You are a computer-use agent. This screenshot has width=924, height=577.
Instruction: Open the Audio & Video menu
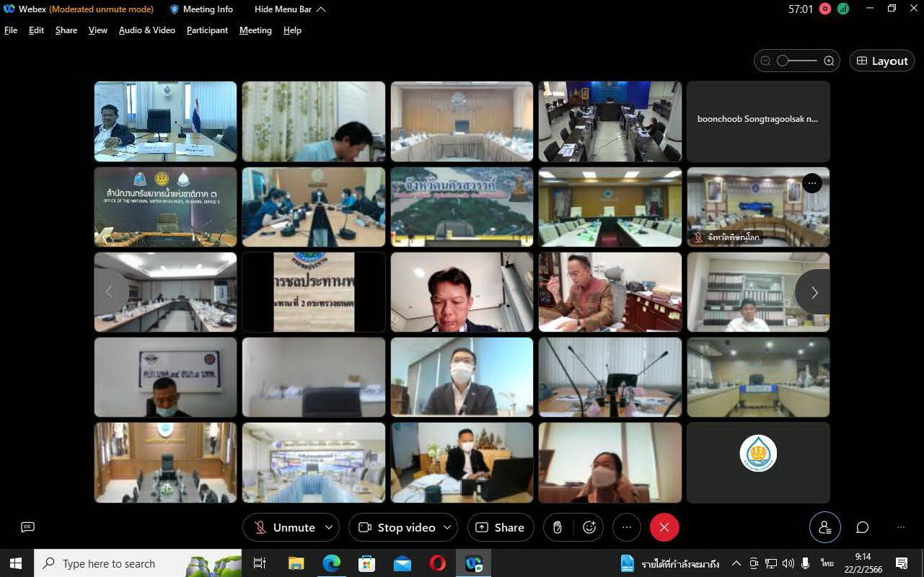147,30
